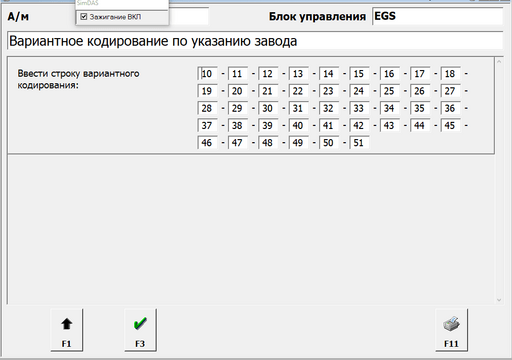Select coding byte field 23
The height and width of the screenshot is (360, 512).
pos(329,91)
